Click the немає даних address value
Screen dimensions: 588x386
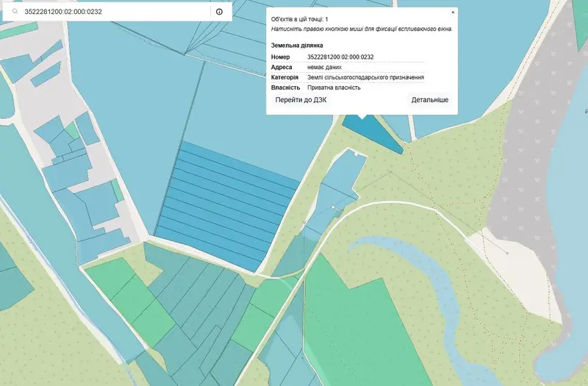point(324,67)
